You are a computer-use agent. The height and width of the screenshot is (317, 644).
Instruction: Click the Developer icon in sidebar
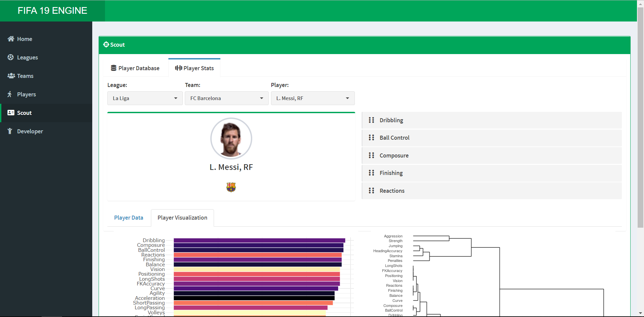click(10, 131)
